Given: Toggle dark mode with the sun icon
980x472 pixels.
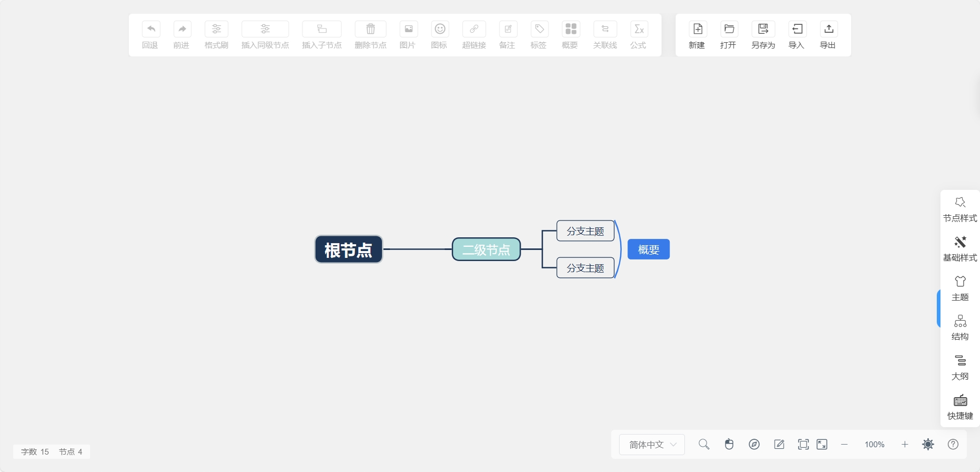Looking at the screenshot, I should pos(928,444).
